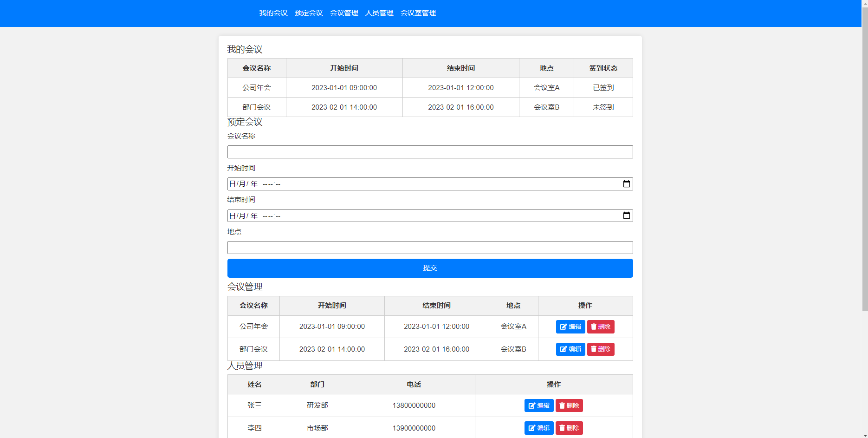The height and width of the screenshot is (438, 868).
Task: Select the 未签到 status cell
Action: [x=603, y=107]
